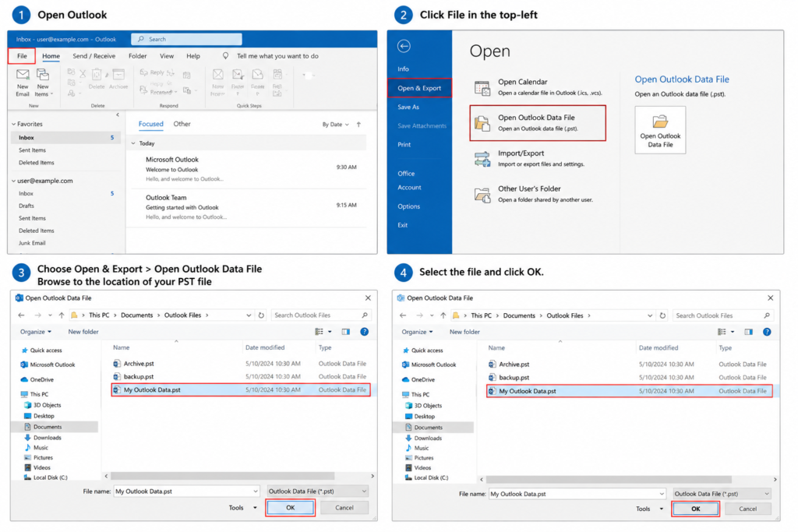Image resolution: width=798 pixels, height=532 pixels.
Task: Open the Microsoft Outlook welcome email
Action: (248, 168)
